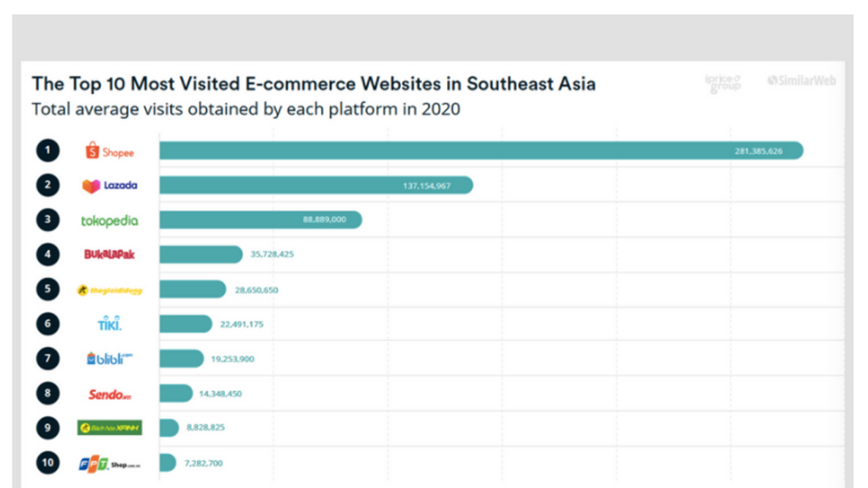Viewport: 868px width, 488px height.
Task: Select the green Bach hoa Xanh logo
Action: 109,428
